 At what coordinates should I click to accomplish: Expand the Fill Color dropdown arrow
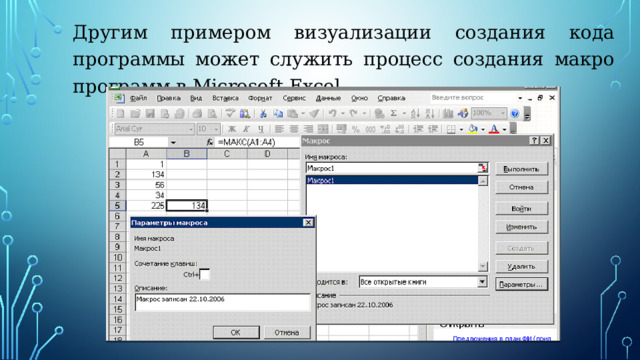pos(482,129)
